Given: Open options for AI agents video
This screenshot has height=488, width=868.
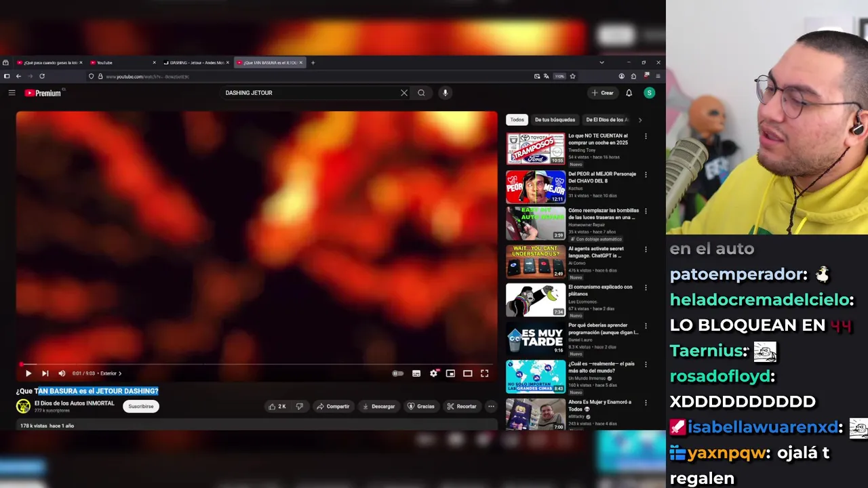Looking at the screenshot, I should [646, 249].
